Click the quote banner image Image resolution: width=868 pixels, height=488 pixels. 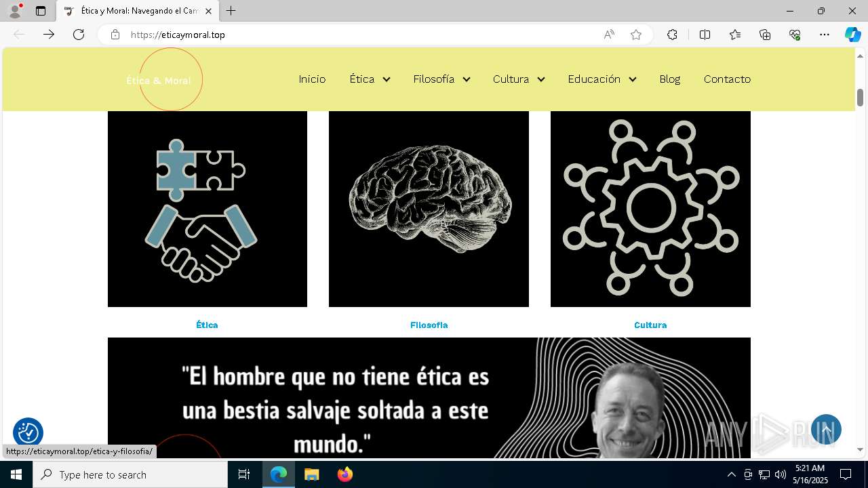(x=429, y=398)
